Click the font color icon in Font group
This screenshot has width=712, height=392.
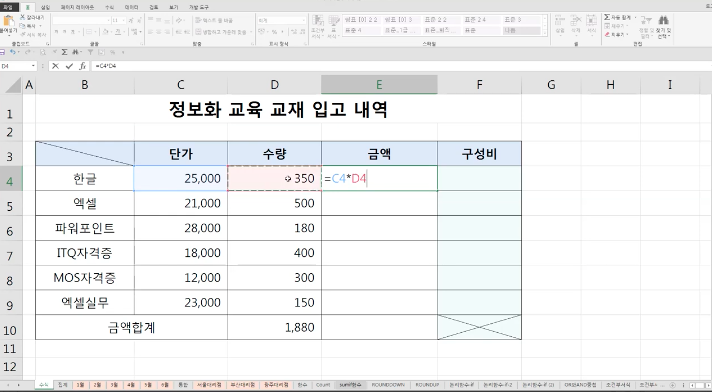pos(118,32)
